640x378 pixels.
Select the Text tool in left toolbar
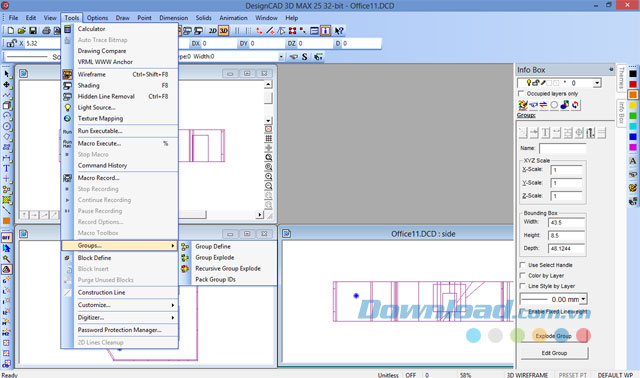(x=7, y=168)
